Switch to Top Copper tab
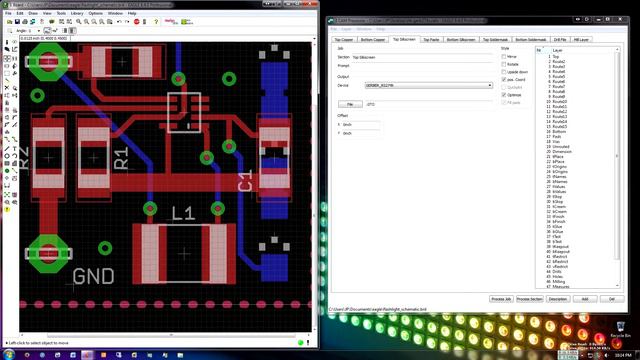Screen dimensions: 640x360 click(344, 40)
